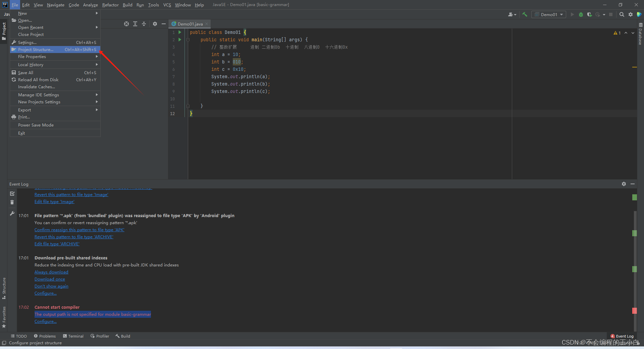This screenshot has width=644, height=349.
Task: Toggle Power Save Mode
Action: pos(55,125)
